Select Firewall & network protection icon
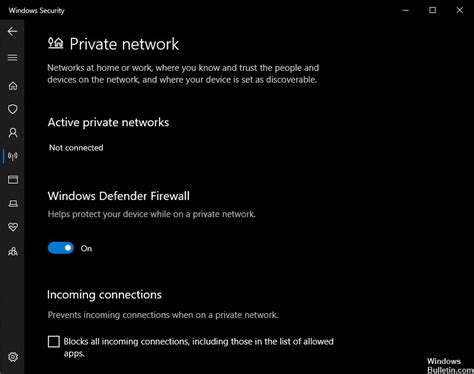The width and height of the screenshot is (474, 374). point(13,156)
